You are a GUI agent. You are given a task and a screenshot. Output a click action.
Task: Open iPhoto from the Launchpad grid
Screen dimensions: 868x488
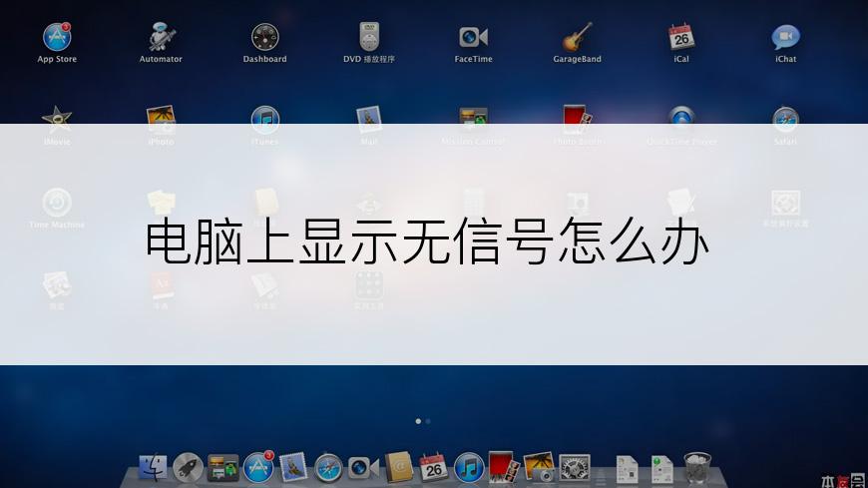pos(161,119)
